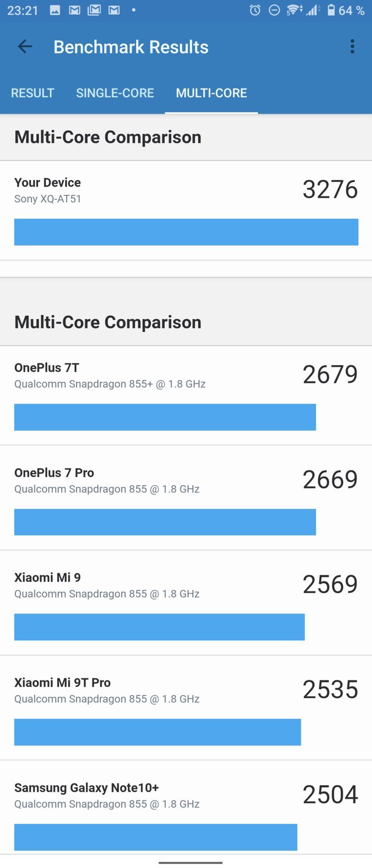Tap the battery status icon
Image resolution: width=372 pixels, height=868 pixels.
(331, 10)
